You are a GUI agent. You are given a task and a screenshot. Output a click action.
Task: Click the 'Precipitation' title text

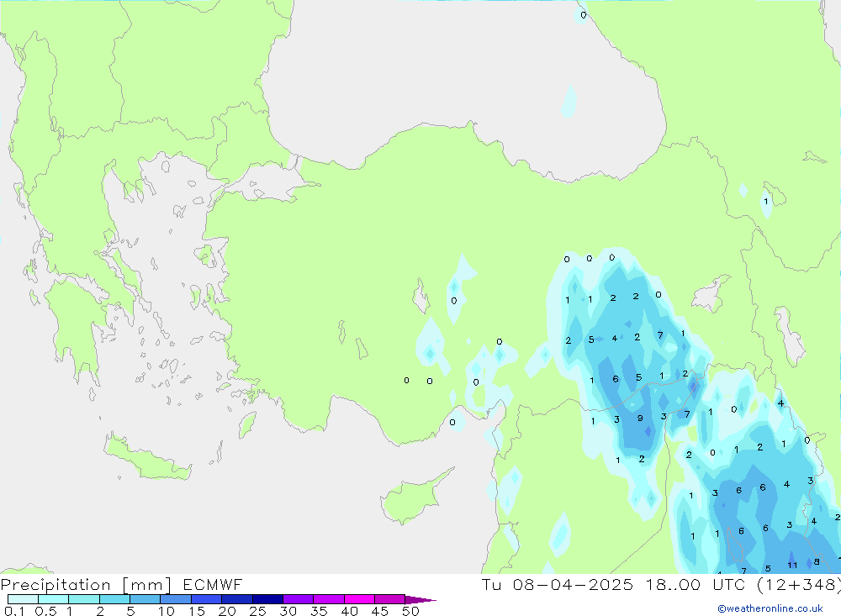pos(56,584)
